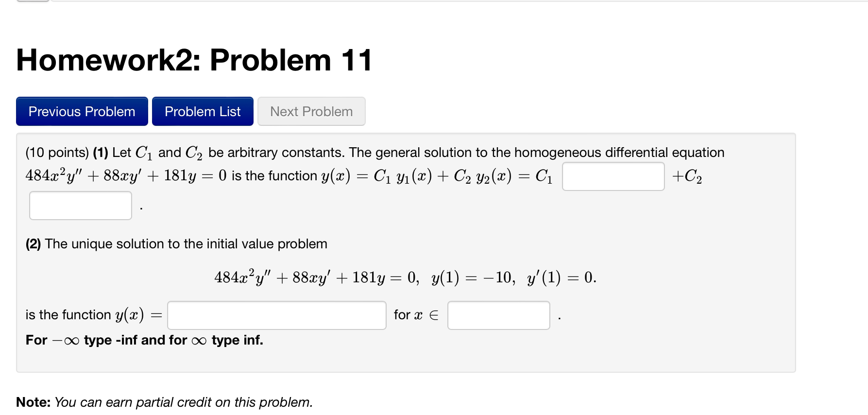Click the initial value problem solution field
This screenshot has width=868, height=415.
coord(276,315)
